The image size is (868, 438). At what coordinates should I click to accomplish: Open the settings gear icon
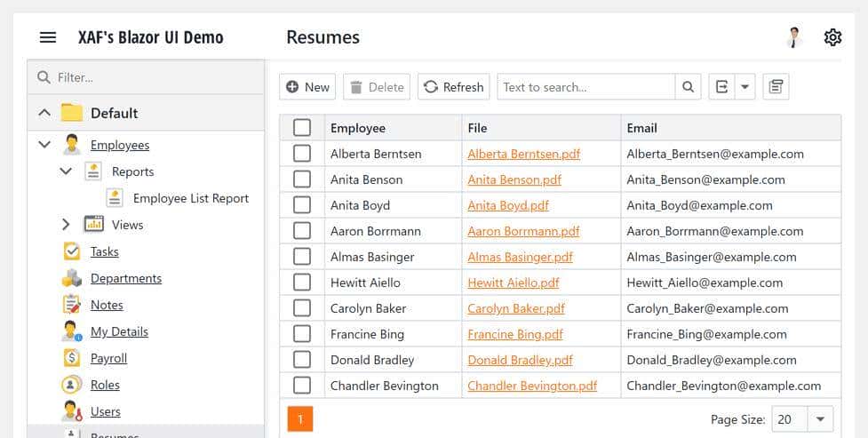click(832, 37)
